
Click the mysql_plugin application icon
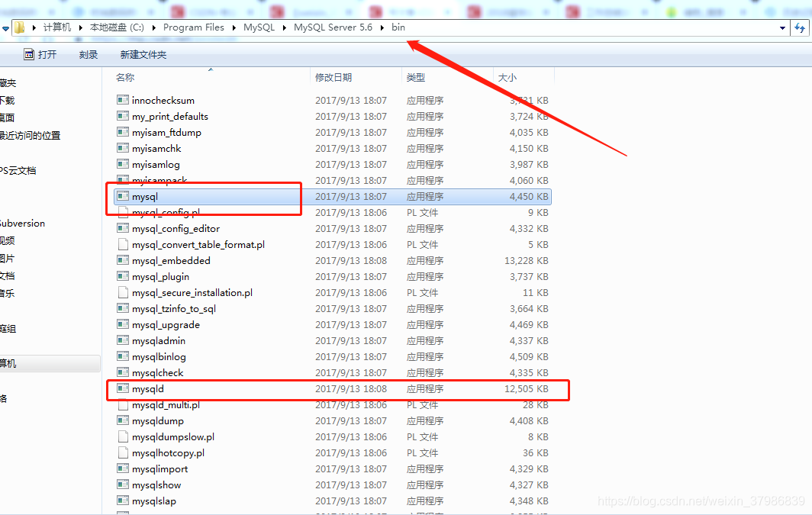click(123, 276)
